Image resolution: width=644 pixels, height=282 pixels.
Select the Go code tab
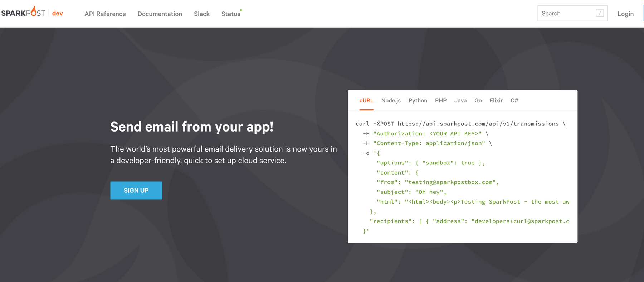tap(478, 101)
